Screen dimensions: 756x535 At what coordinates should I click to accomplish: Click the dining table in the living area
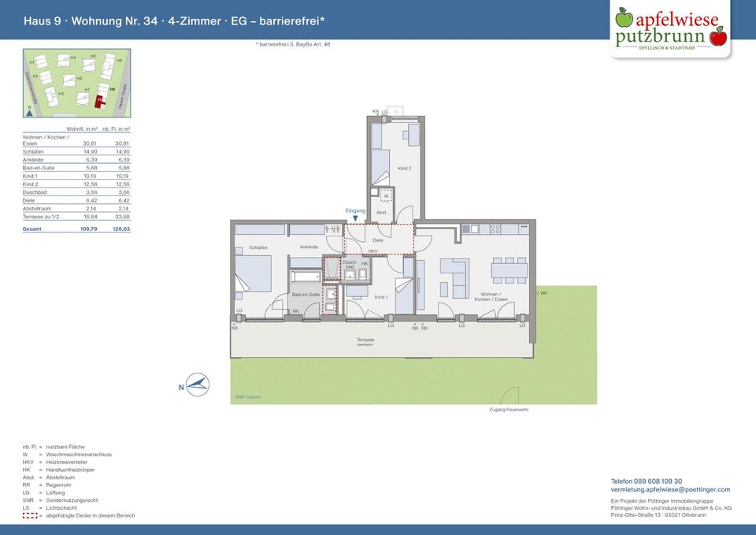click(x=510, y=270)
